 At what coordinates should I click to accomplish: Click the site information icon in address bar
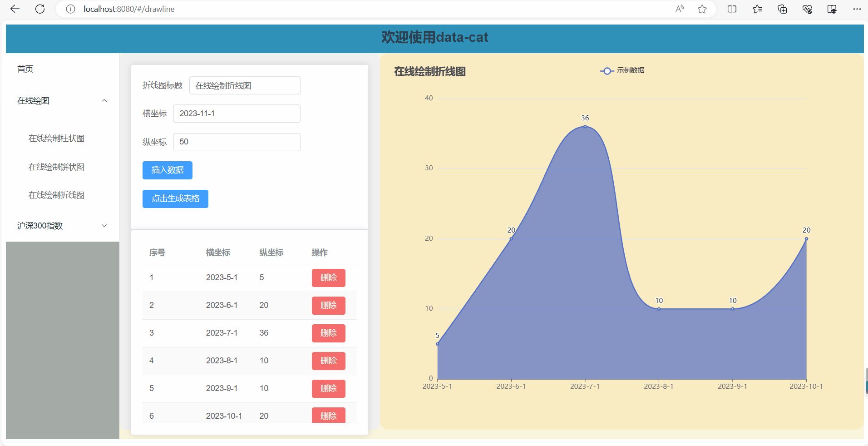70,9
